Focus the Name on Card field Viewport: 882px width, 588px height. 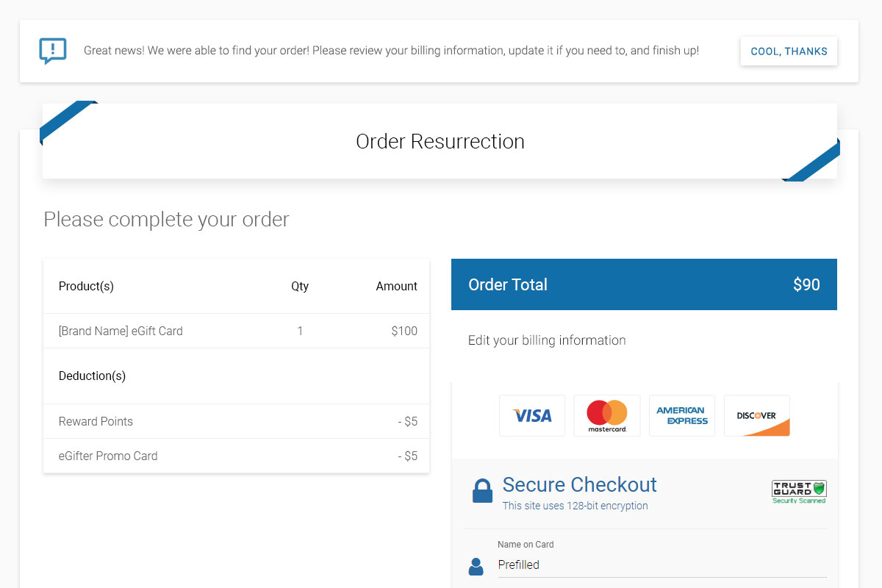point(662,564)
